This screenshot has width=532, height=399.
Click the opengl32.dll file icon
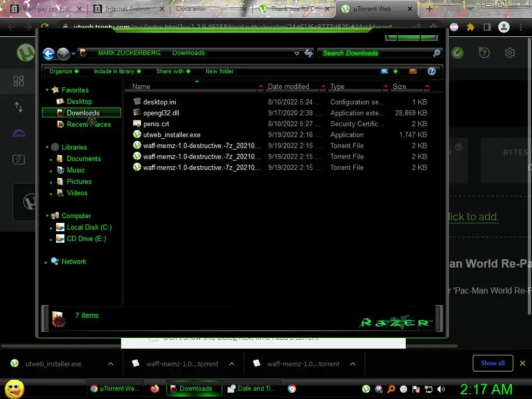(137, 112)
